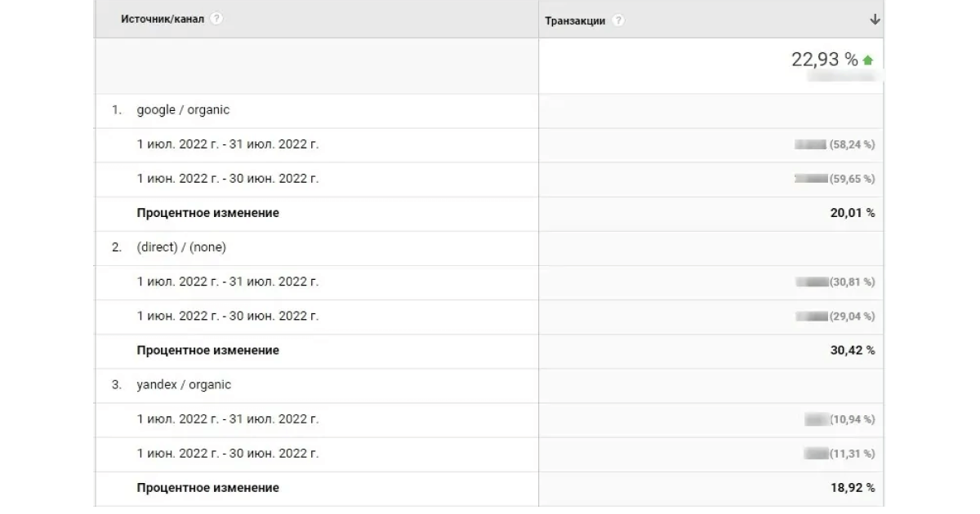This screenshot has width=980, height=514.
Task: Click help icon next to Источник/канал
Action: click(x=216, y=19)
